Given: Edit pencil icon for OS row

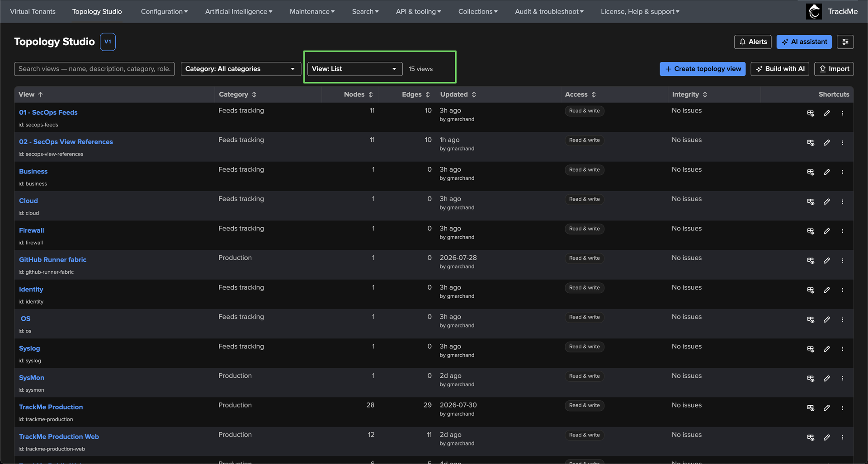Looking at the screenshot, I should (x=826, y=319).
